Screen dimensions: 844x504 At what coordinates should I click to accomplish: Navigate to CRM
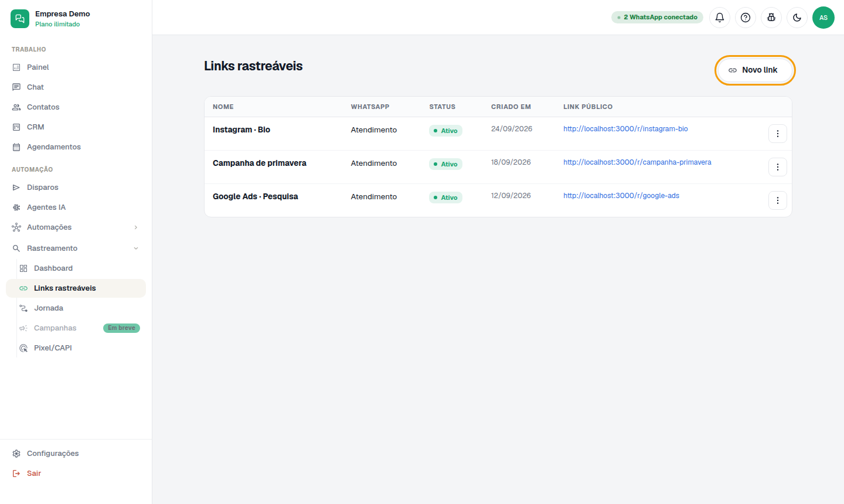(76, 127)
